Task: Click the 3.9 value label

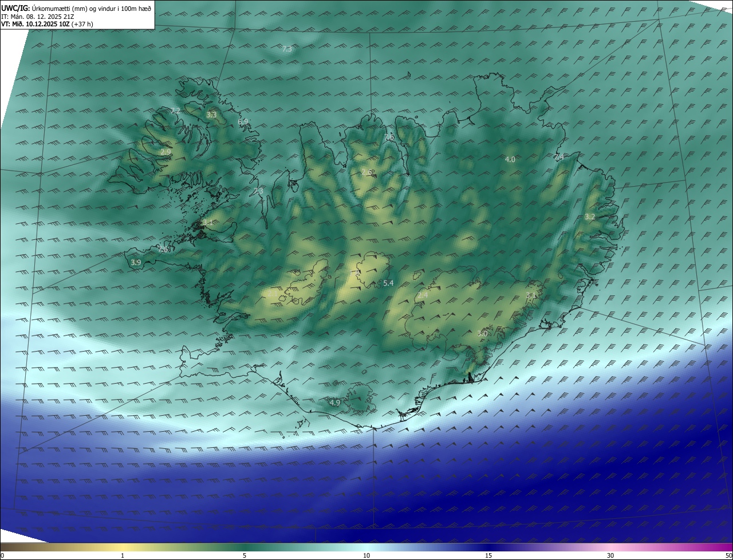Action: tap(136, 263)
